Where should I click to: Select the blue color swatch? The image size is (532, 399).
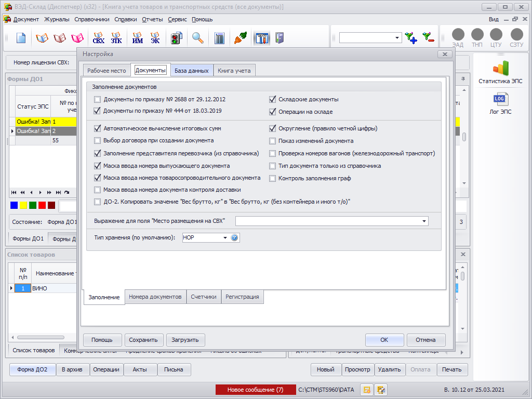[14, 205]
